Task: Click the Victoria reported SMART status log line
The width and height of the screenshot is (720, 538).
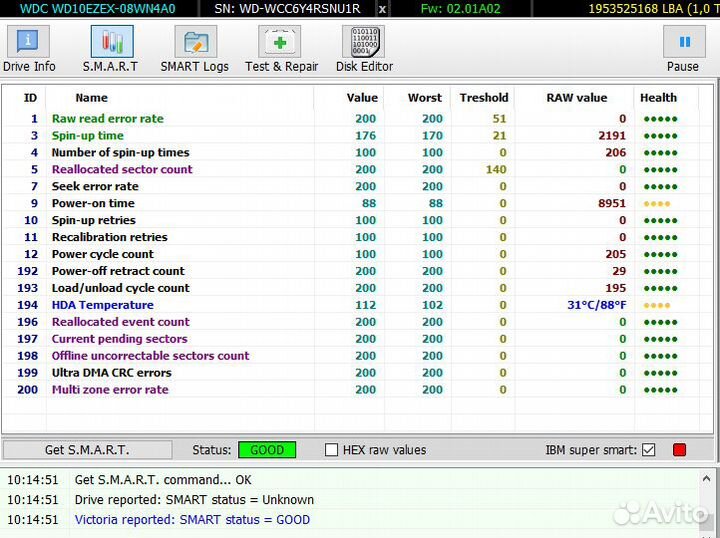Action: pyautogui.click(x=192, y=520)
